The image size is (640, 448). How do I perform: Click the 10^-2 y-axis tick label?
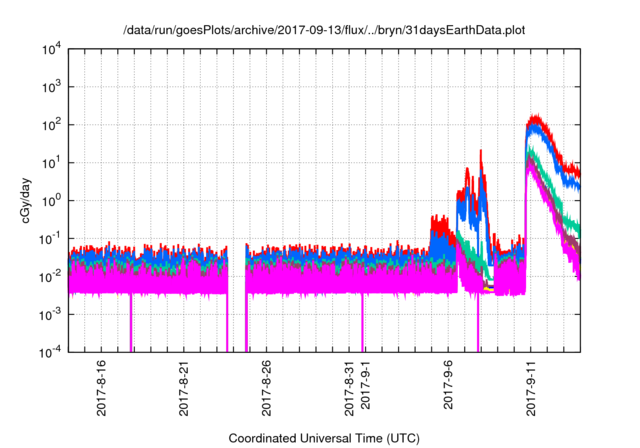pos(50,277)
